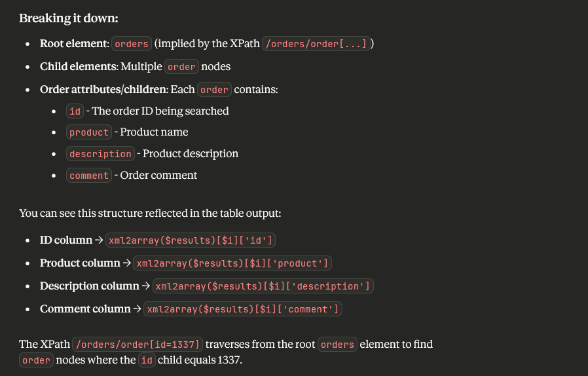Click the /orders/order[...] XPath code snippet

(318, 44)
